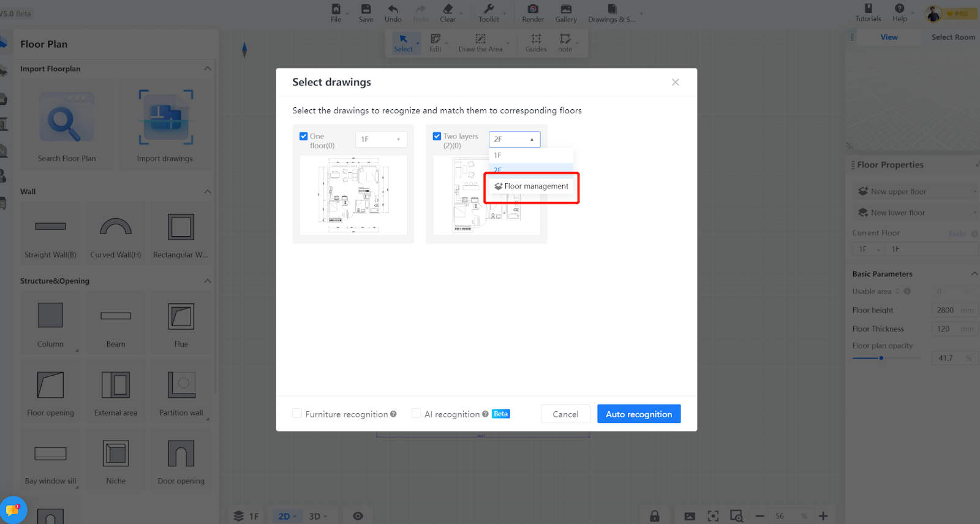Select the Guides tool icon
980x524 pixels.
coord(536,39)
